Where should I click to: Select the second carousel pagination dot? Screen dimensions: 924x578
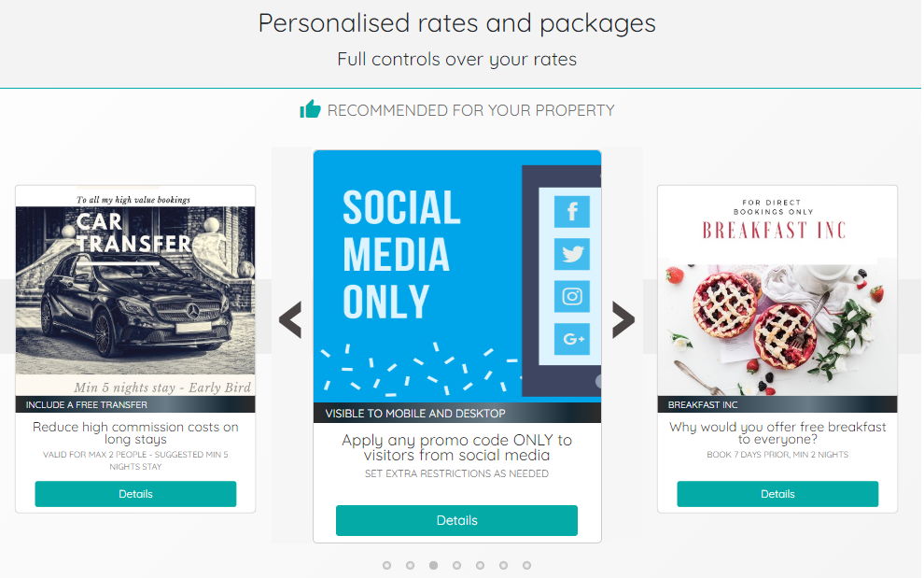[x=410, y=565]
